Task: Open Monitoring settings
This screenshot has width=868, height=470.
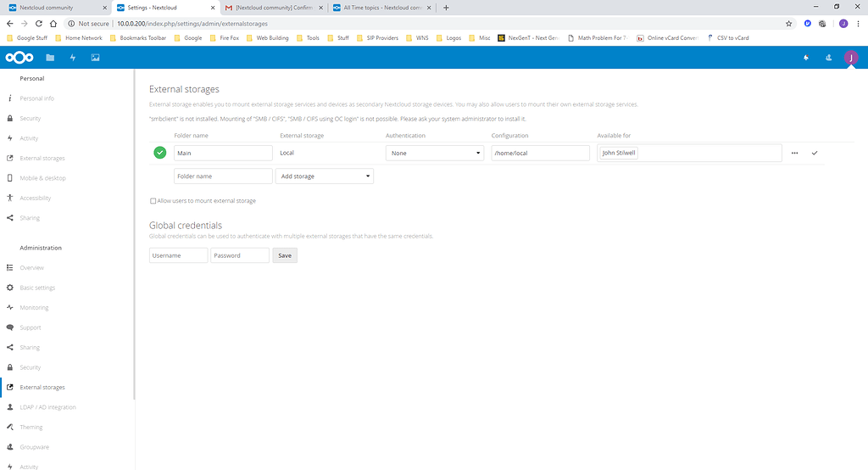Action: coord(34,308)
